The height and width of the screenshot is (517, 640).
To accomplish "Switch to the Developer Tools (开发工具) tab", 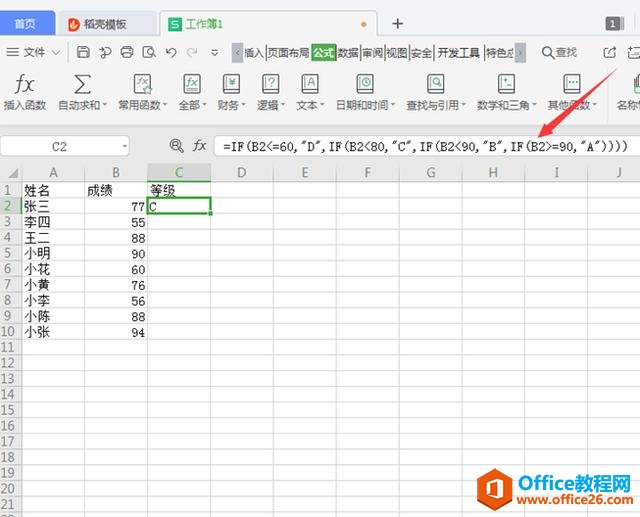I will (x=459, y=53).
